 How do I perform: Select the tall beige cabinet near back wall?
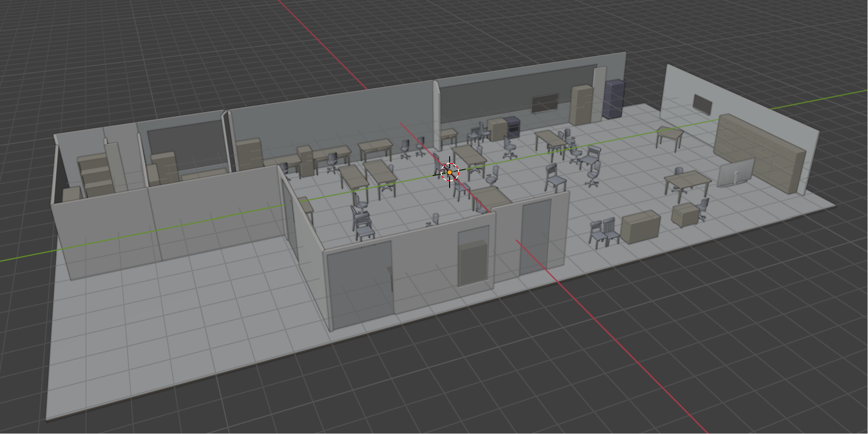[x=581, y=105]
